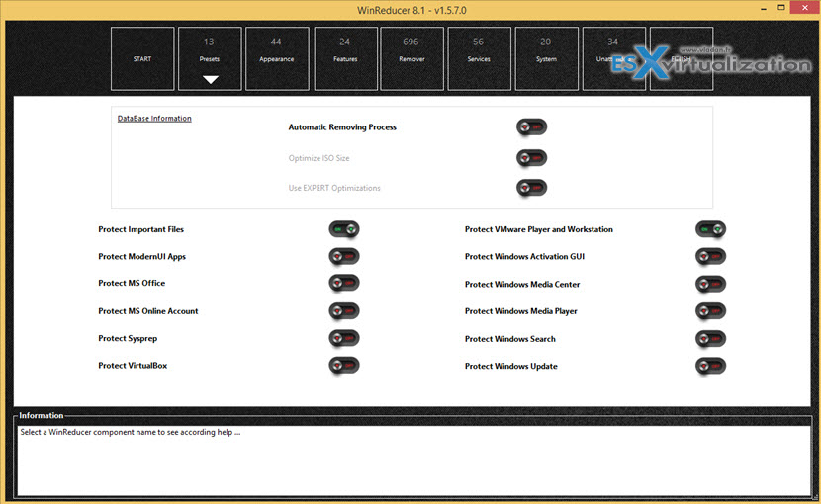Turn on Protect Windows Update

(710, 367)
